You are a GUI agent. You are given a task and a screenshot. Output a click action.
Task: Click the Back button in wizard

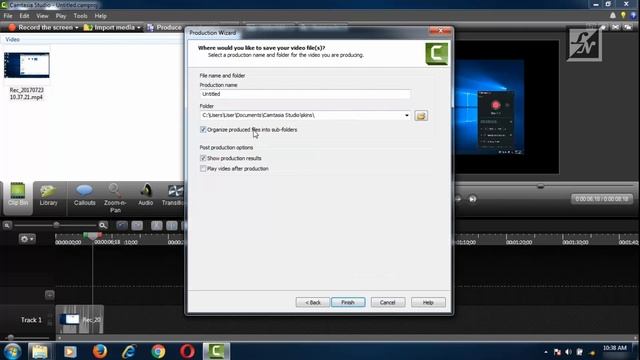tap(313, 302)
